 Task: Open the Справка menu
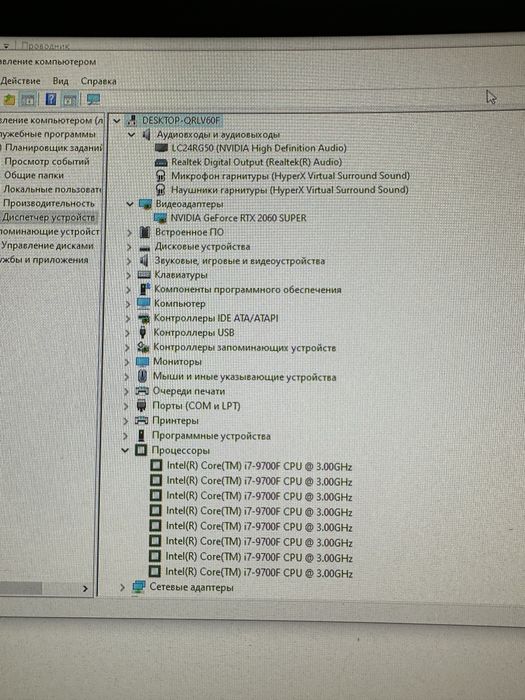pyautogui.click(x=99, y=81)
